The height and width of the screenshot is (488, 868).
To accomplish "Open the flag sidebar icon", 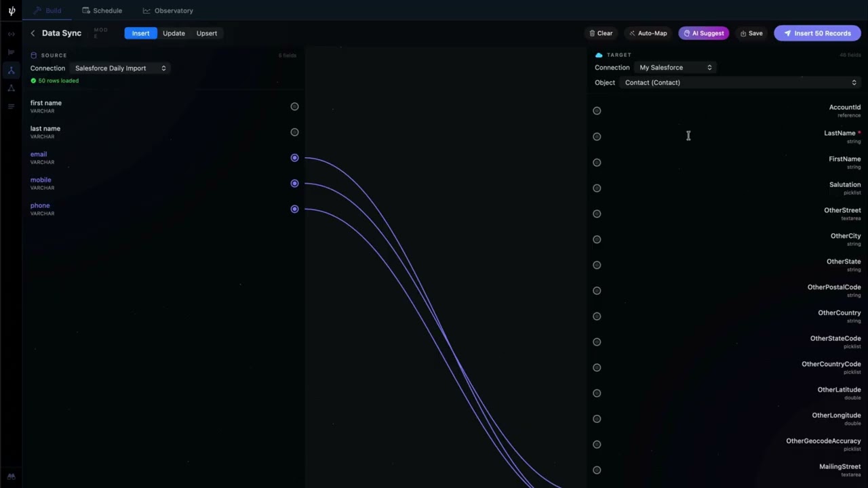I will (x=11, y=52).
